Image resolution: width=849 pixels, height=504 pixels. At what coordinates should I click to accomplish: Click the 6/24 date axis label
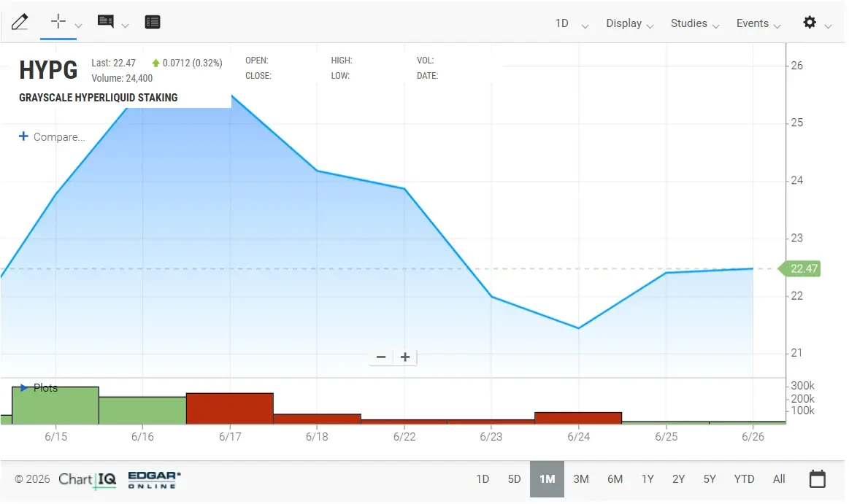tap(578, 436)
